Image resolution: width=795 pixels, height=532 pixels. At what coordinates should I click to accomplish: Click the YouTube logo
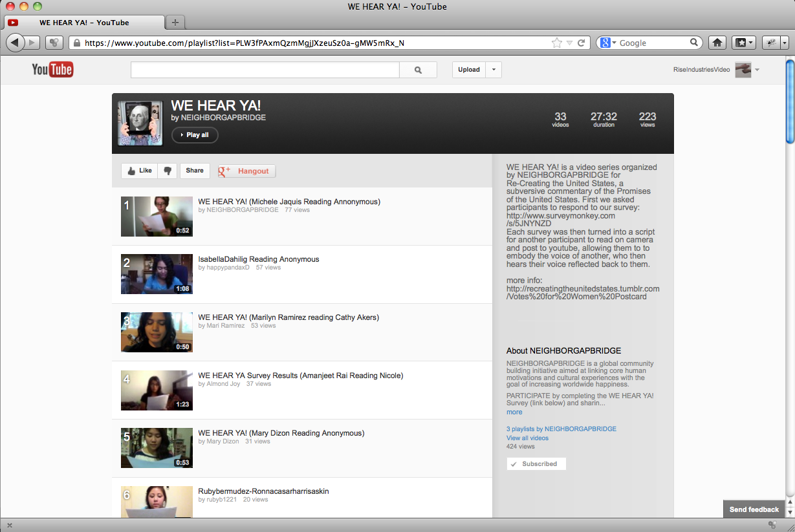(52, 69)
